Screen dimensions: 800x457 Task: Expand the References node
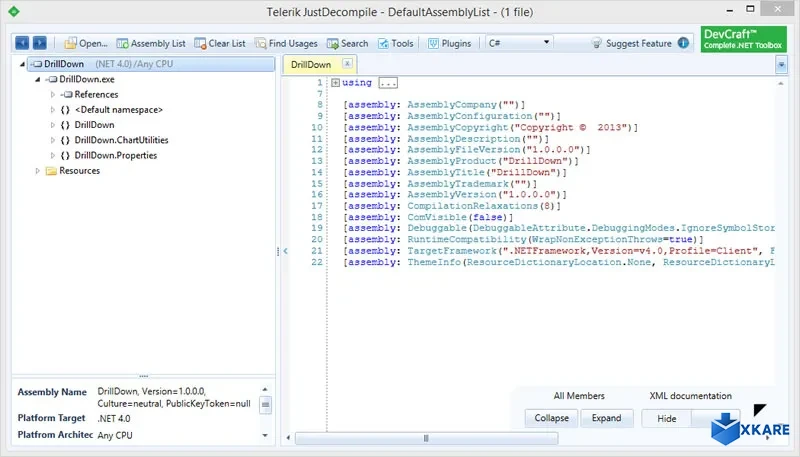pos(53,94)
